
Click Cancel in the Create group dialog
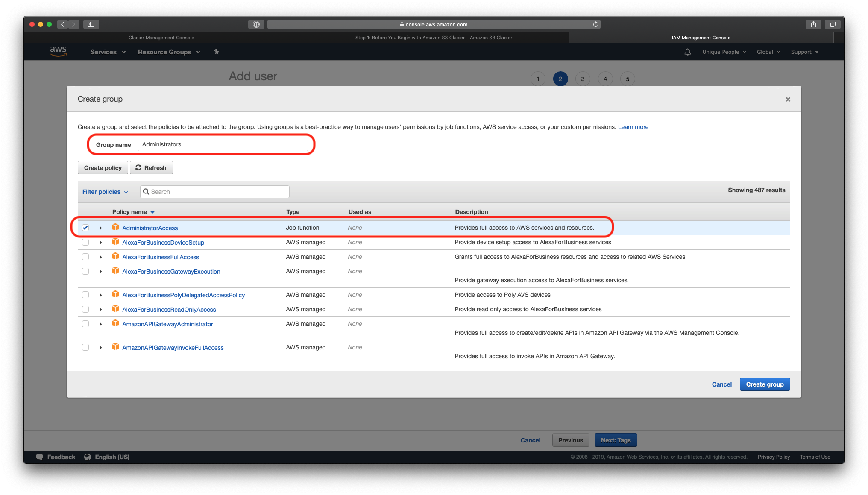tap(721, 384)
